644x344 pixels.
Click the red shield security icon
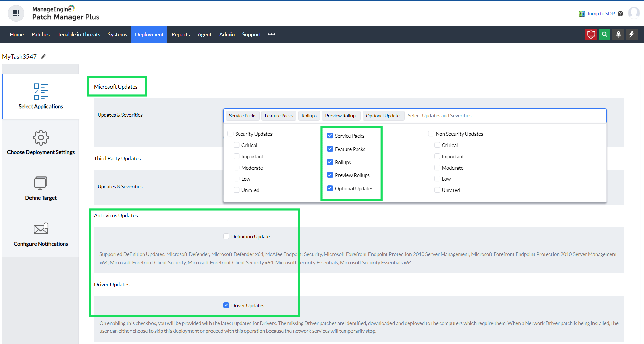click(x=591, y=34)
